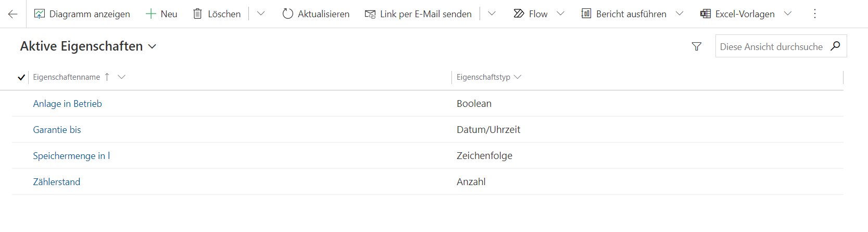Expand the Aktive Eigenschaften view selector
This screenshot has width=868, height=232.
click(x=152, y=46)
